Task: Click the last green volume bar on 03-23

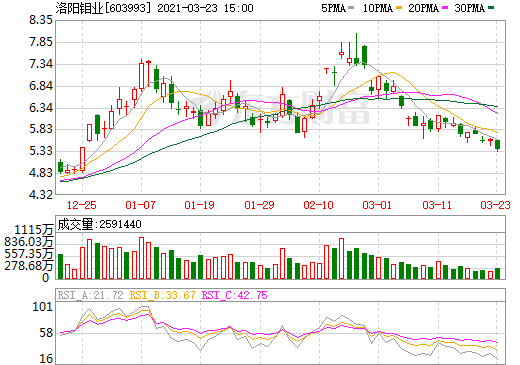Action: (x=498, y=273)
